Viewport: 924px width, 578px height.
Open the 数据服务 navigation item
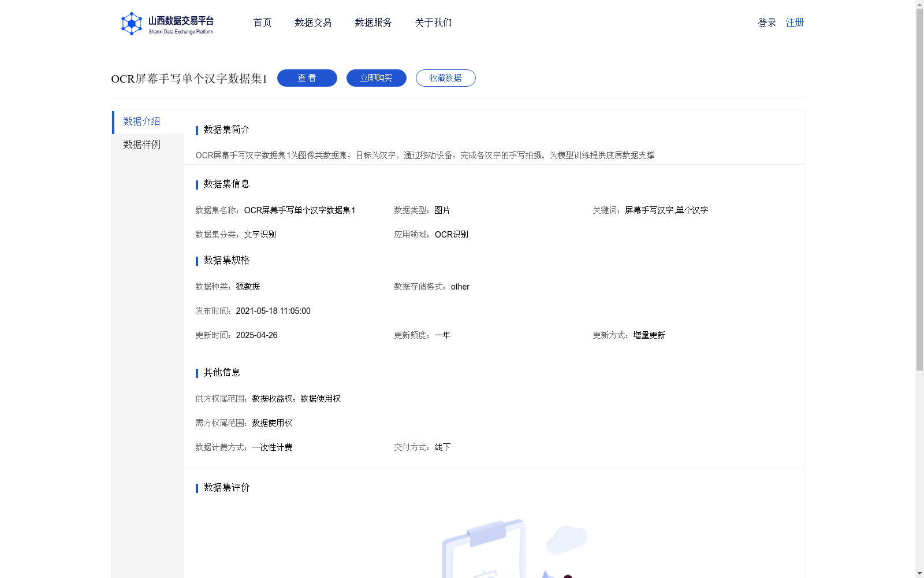coord(372,23)
